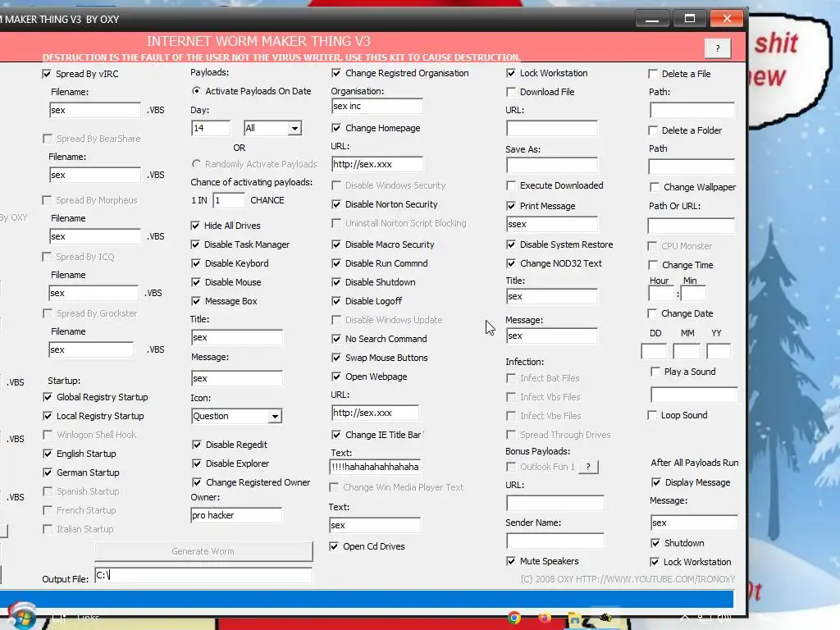The width and height of the screenshot is (840, 630).
Task: Check the Delete a Folder option
Action: click(x=652, y=130)
